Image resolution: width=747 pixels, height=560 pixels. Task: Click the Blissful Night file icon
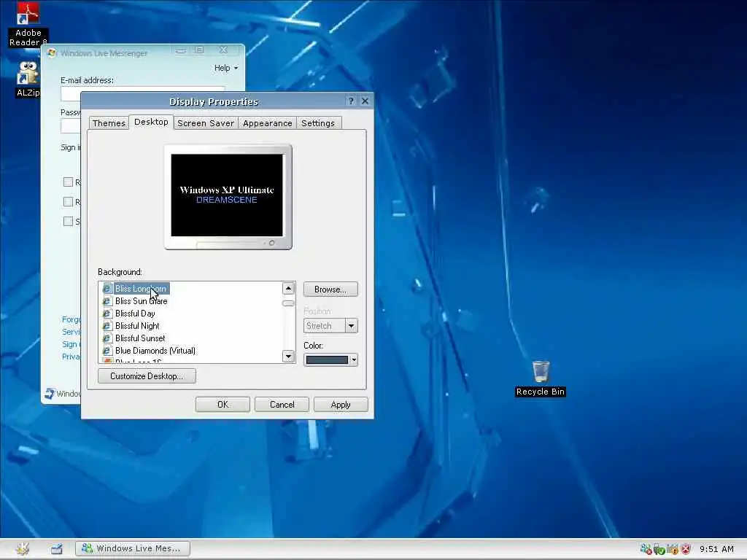107,326
